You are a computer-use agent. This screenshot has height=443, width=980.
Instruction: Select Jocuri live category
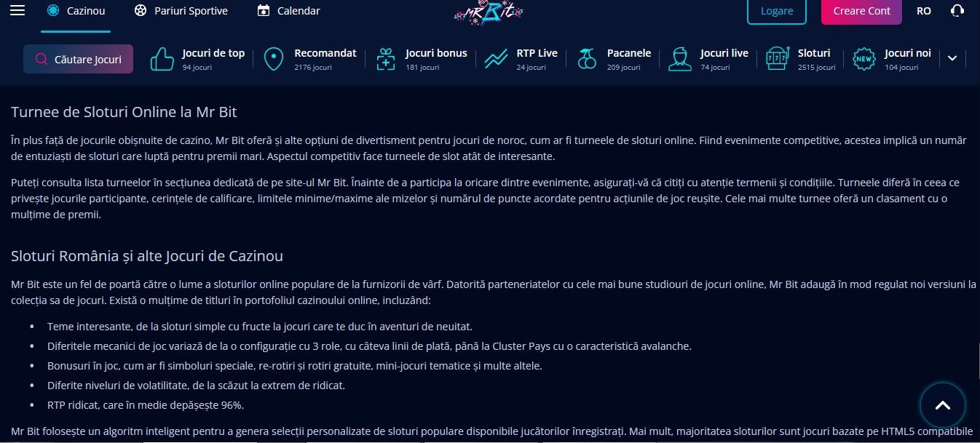click(x=709, y=59)
